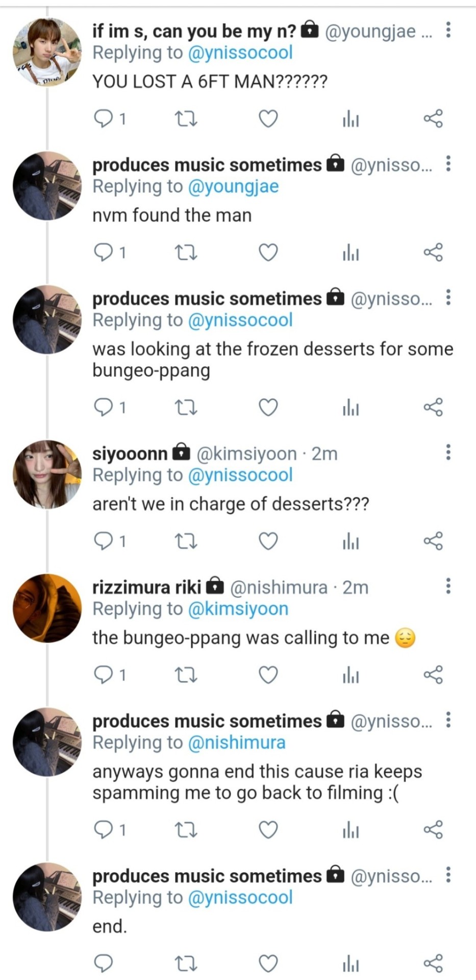Like rizzimura riki's bungeo-ppang tweet
Image resolution: width=476 pixels, height=980 pixels.
pos(268,675)
